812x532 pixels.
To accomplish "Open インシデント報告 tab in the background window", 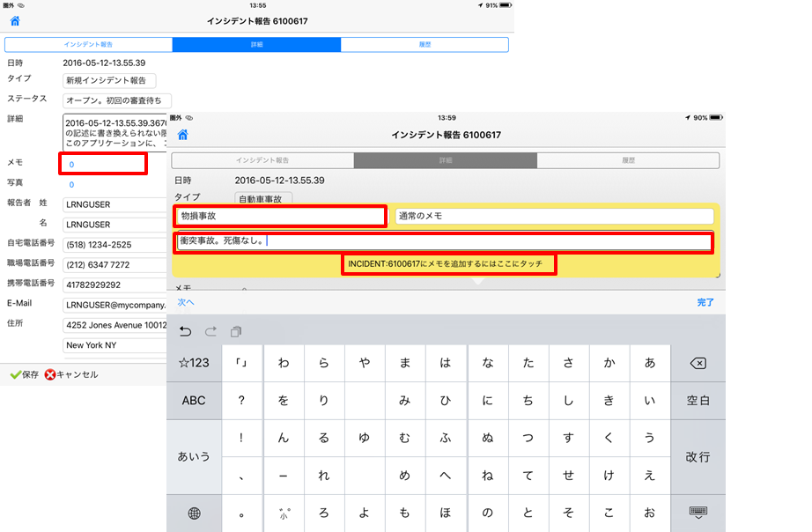I will click(x=89, y=44).
